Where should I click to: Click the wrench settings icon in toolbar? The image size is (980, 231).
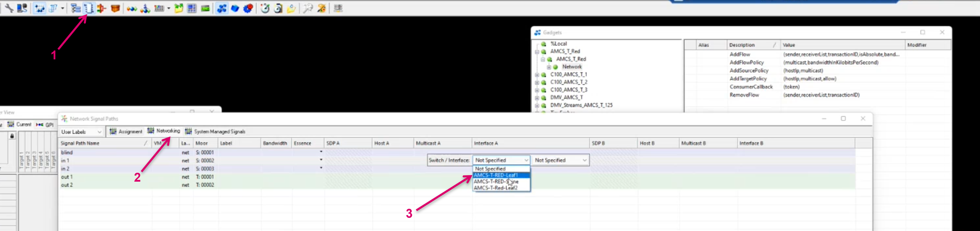pyautogui.click(x=9, y=8)
